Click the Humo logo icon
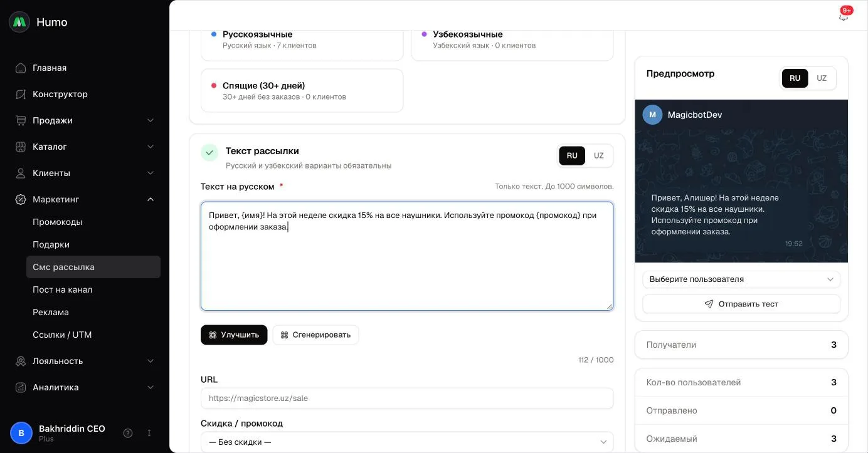Screen dimensions: 868x453 click(19, 22)
